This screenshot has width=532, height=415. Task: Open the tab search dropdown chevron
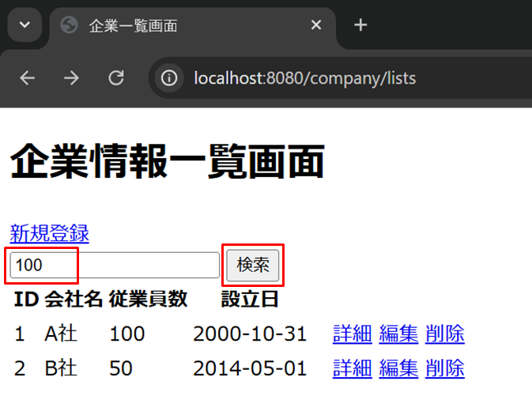click(x=25, y=25)
